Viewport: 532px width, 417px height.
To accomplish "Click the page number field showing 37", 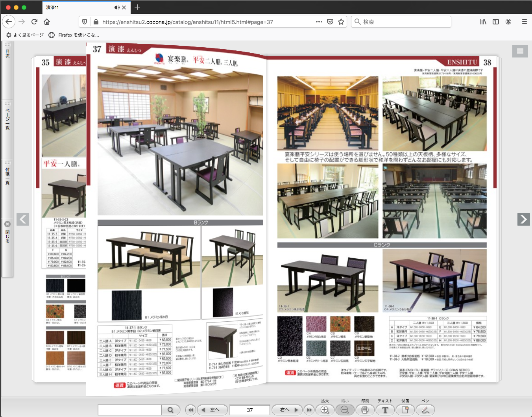I will pos(250,410).
